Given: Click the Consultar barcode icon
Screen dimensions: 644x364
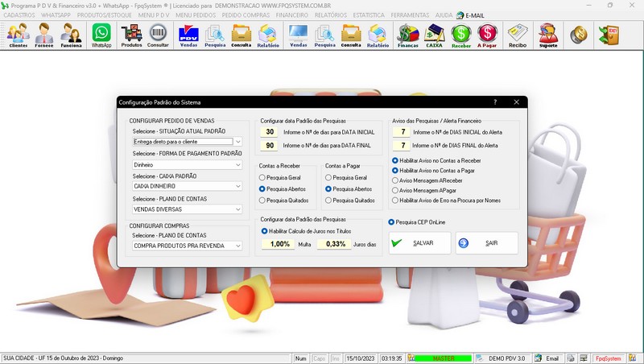Looking at the screenshot, I should [x=158, y=35].
